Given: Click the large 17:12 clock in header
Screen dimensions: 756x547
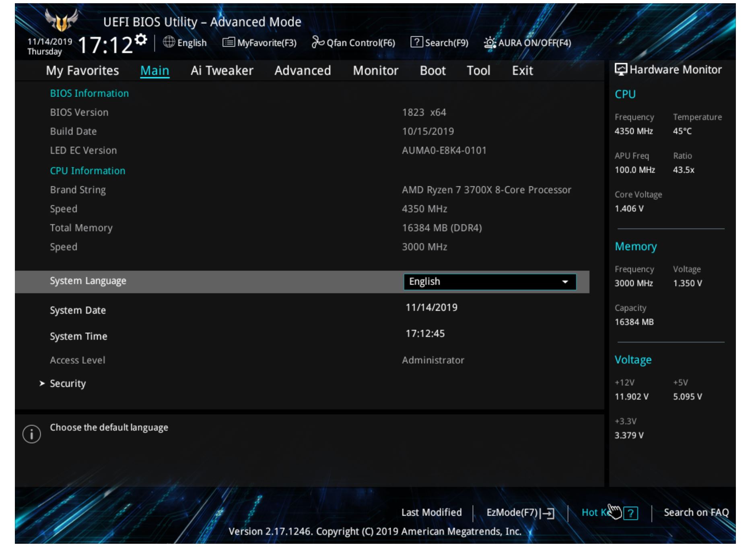Looking at the screenshot, I should (105, 45).
